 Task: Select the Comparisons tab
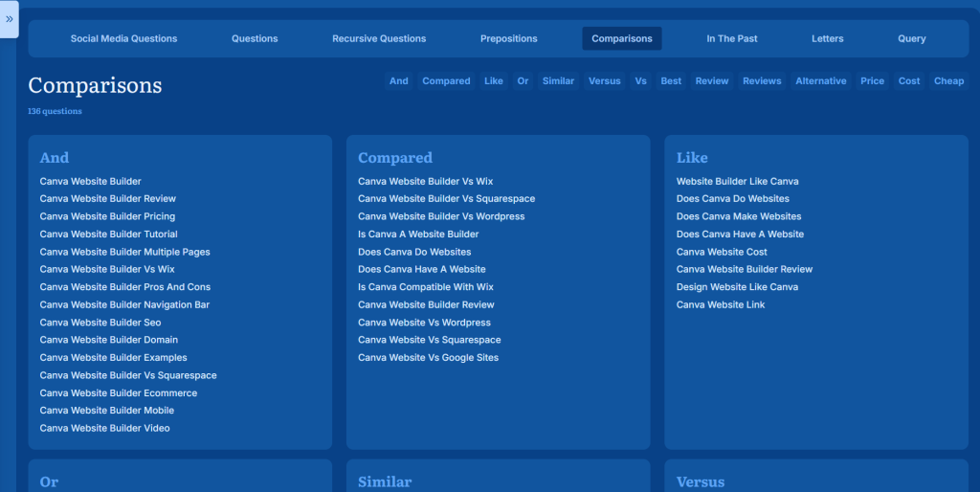622,38
